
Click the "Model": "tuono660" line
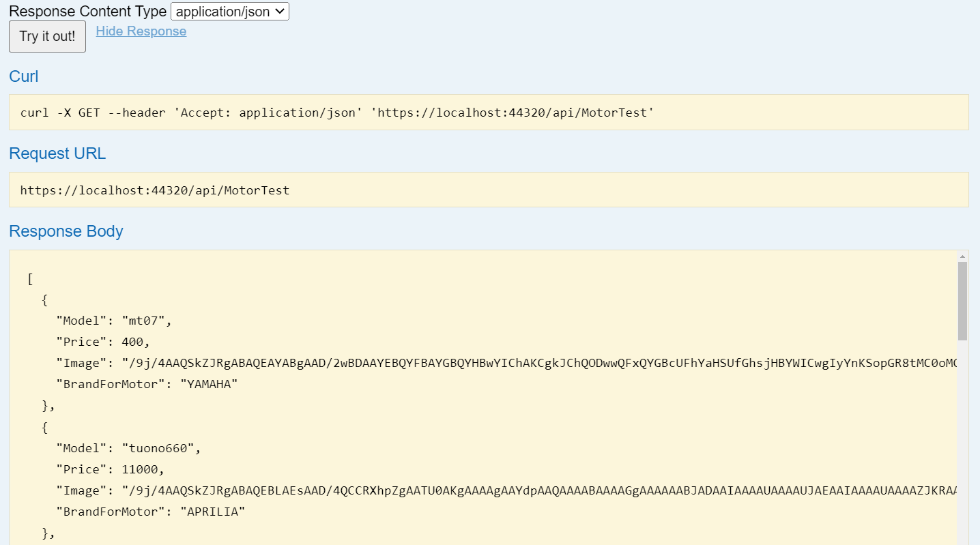click(128, 449)
